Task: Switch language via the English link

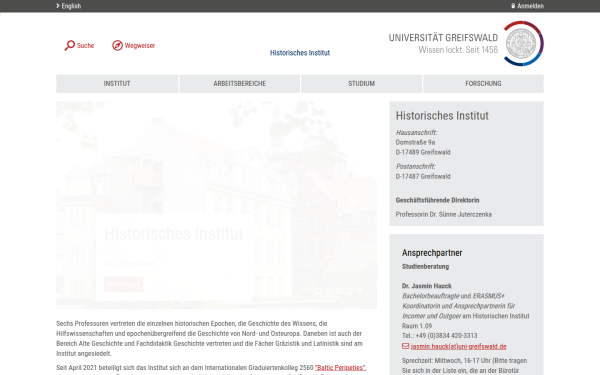Action: (x=71, y=6)
